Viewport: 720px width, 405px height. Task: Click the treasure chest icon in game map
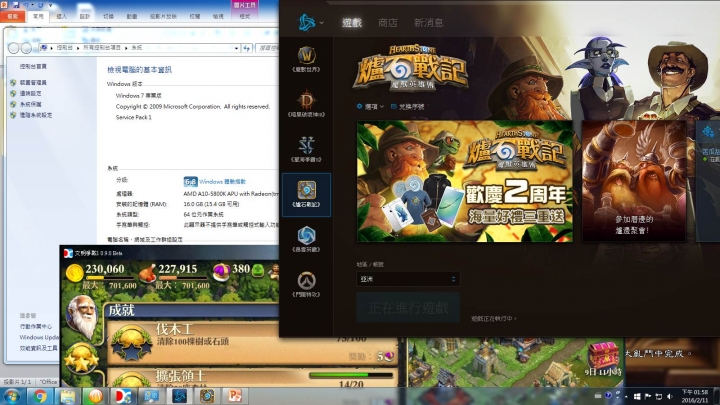(x=603, y=354)
